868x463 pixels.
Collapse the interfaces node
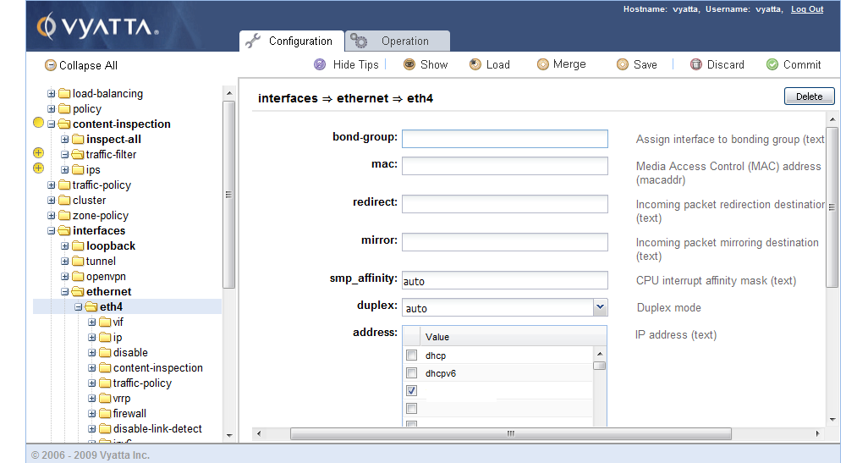point(51,231)
